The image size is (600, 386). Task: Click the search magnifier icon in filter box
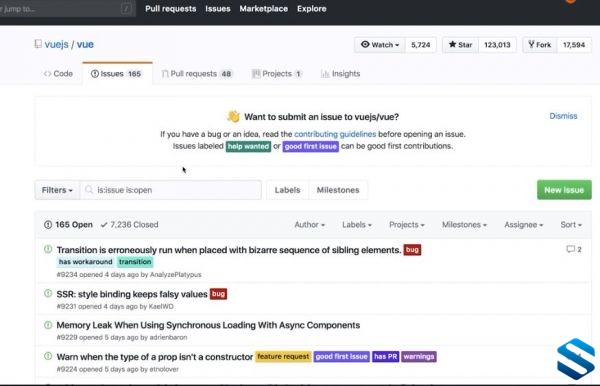pos(89,190)
